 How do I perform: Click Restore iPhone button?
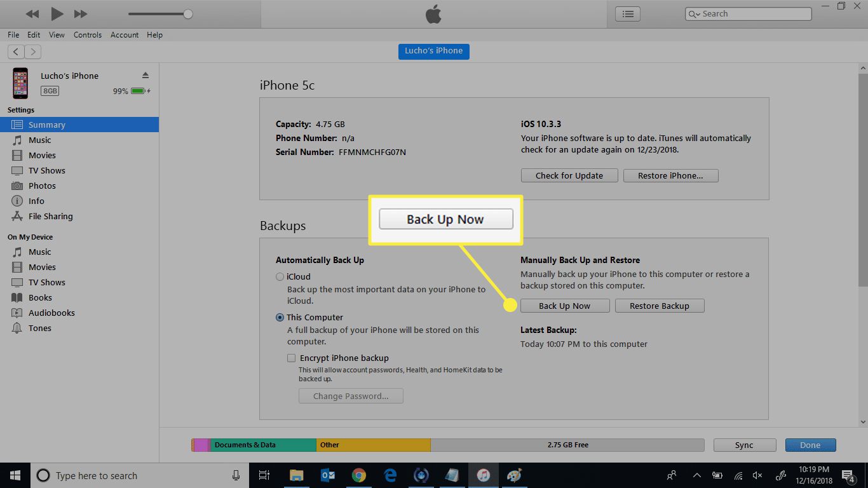(670, 175)
